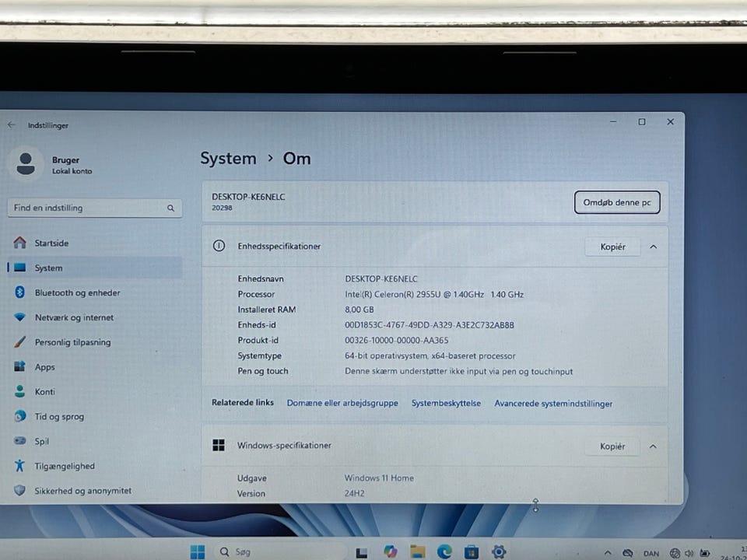Collapse the Enhedsspecifikationer section
The image size is (747, 560).
[654, 247]
